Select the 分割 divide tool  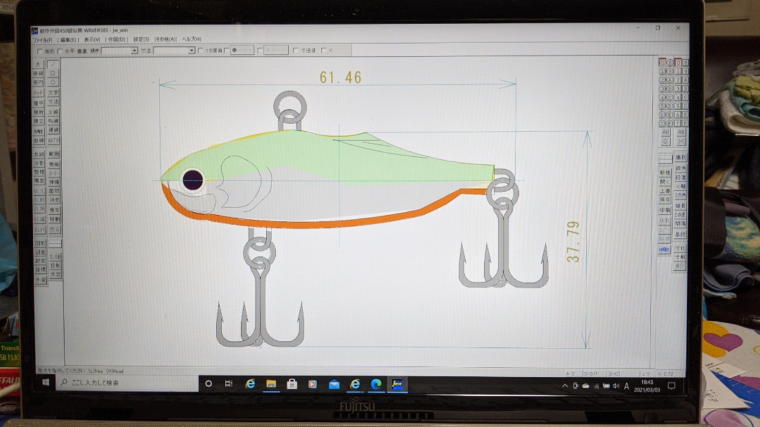(39, 164)
